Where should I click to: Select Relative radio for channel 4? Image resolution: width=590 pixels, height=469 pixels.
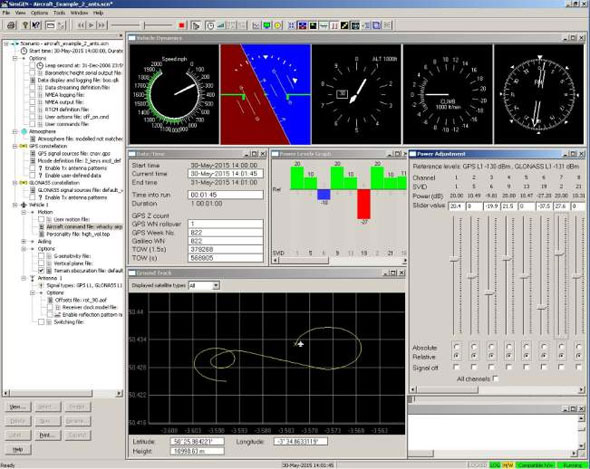[x=509, y=356]
